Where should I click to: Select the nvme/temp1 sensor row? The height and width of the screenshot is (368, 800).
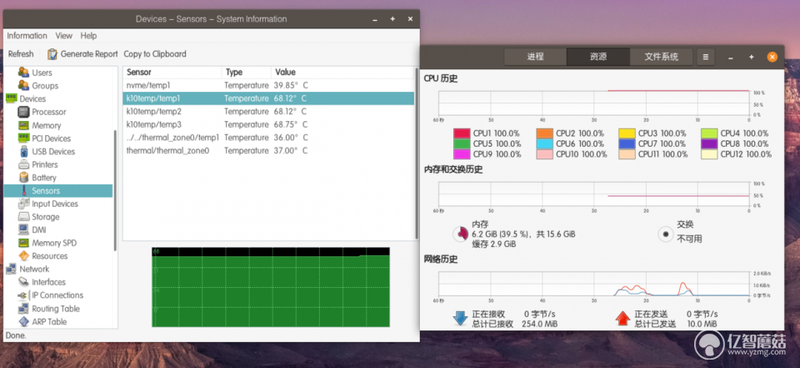click(268, 85)
